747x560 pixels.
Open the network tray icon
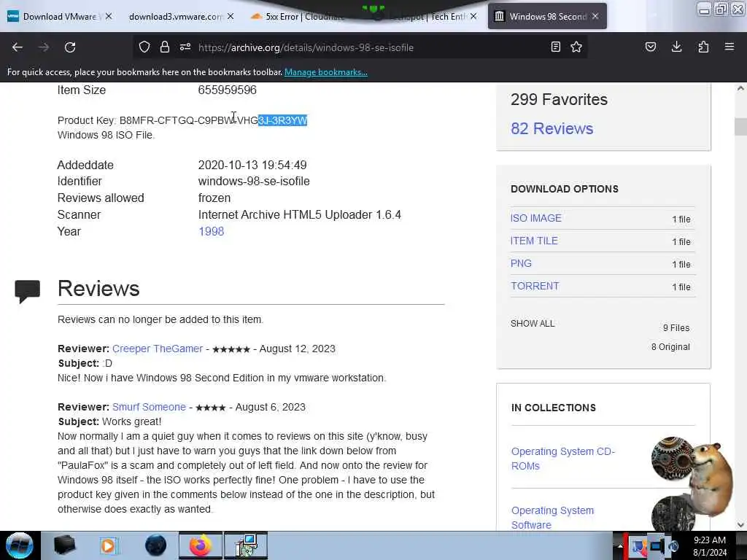point(656,545)
